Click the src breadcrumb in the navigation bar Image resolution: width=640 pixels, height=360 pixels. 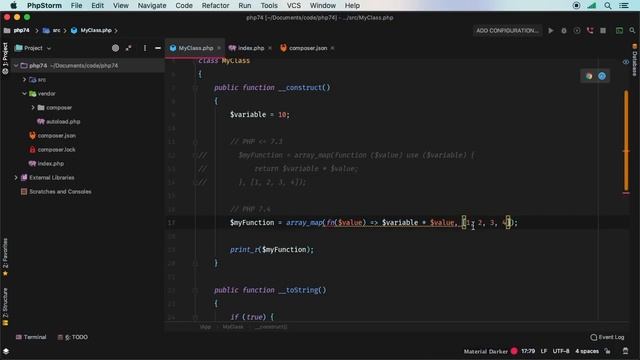click(52, 31)
